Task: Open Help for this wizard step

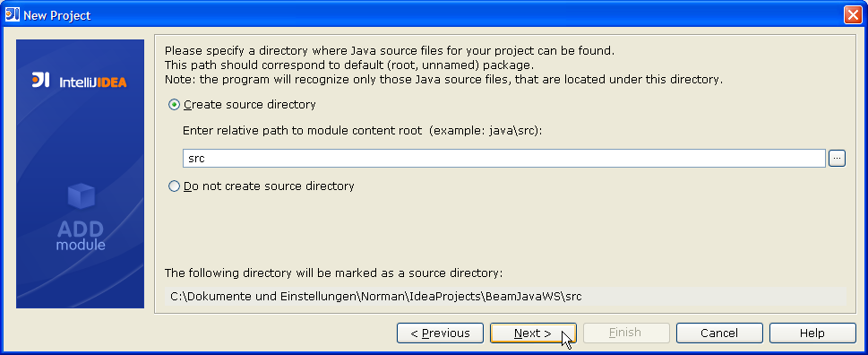Action: click(x=812, y=333)
